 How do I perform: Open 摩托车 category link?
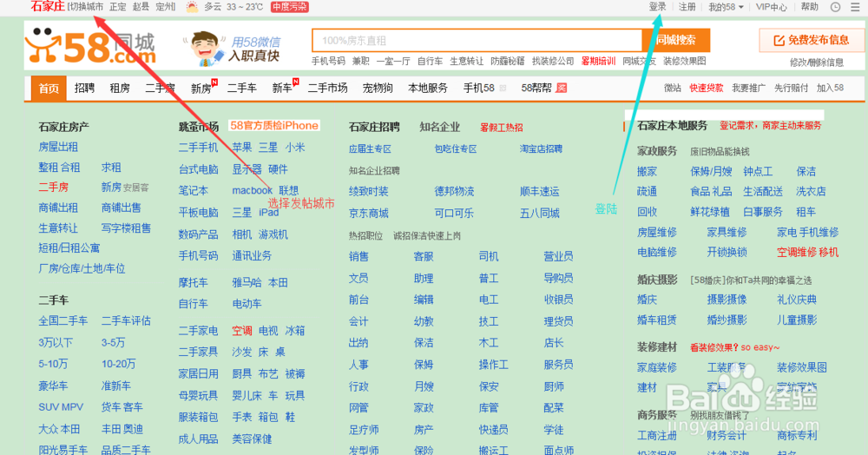click(x=194, y=283)
